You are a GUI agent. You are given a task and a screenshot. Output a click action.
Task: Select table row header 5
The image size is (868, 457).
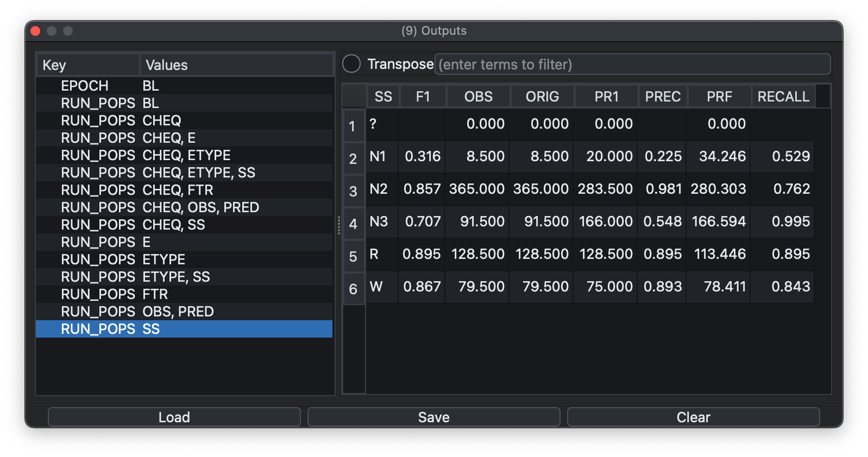[354, 256]
